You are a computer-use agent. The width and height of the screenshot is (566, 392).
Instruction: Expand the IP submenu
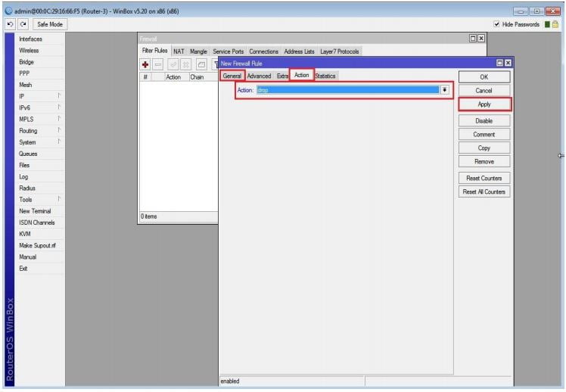58,96
